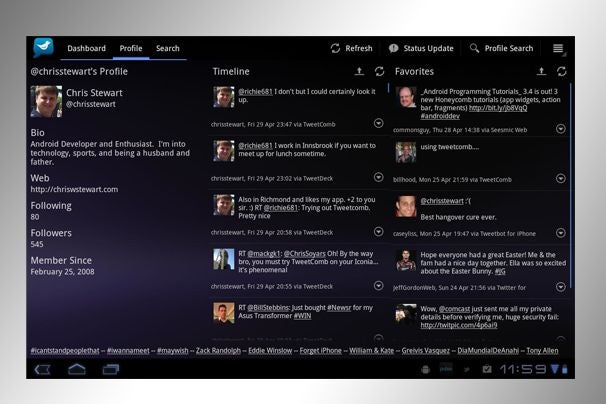The image size is (606, 404).
Task: Expand options for tweet posted Fri 29 Apr 23:47
Action: [378, 123]
